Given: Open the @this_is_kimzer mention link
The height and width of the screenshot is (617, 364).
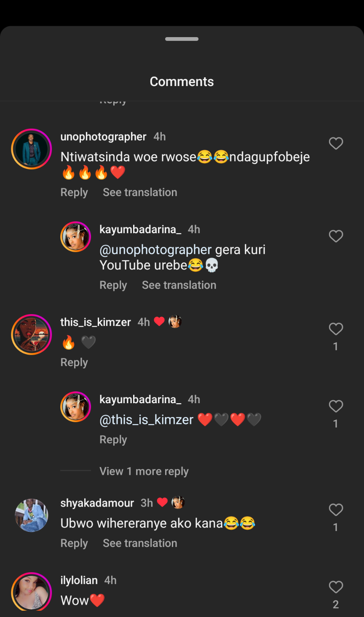Looking at the screenshot, I should pyautogui.click(x=146, y=420).
